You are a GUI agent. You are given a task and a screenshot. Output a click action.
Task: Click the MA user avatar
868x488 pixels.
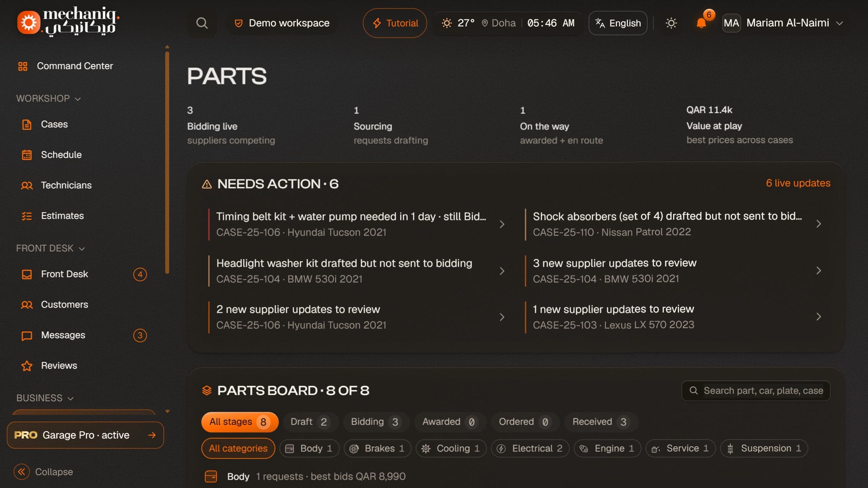click(x=731, y=23)
